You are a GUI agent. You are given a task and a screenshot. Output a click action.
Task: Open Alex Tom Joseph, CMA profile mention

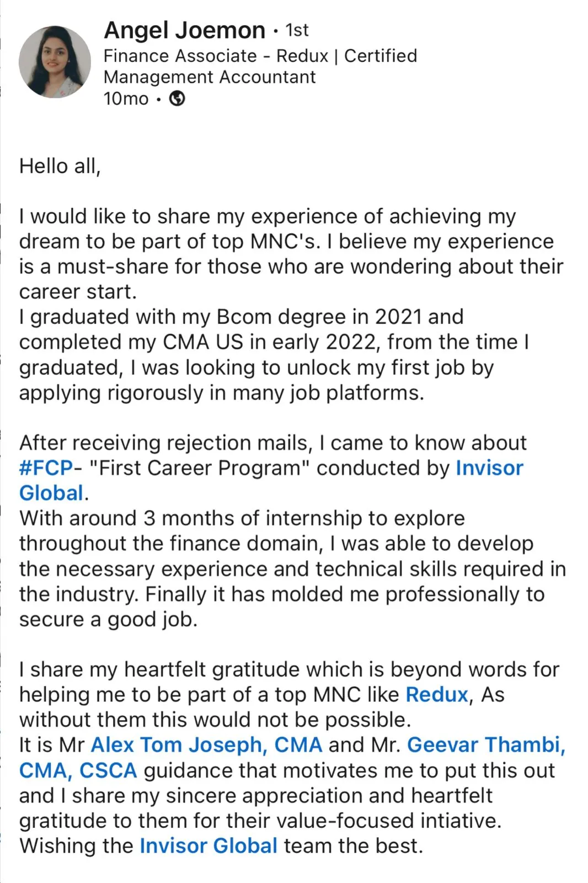[x=206, y=745]
